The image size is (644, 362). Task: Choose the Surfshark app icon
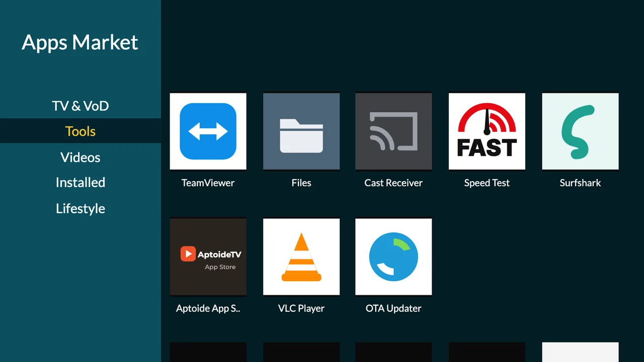click(x=580, y=131)
